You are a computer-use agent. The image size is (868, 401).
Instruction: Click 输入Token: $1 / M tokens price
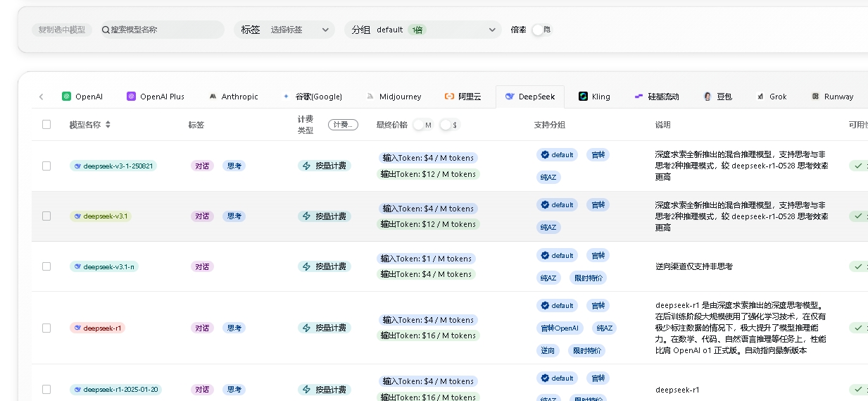click(x=427, y=259)
